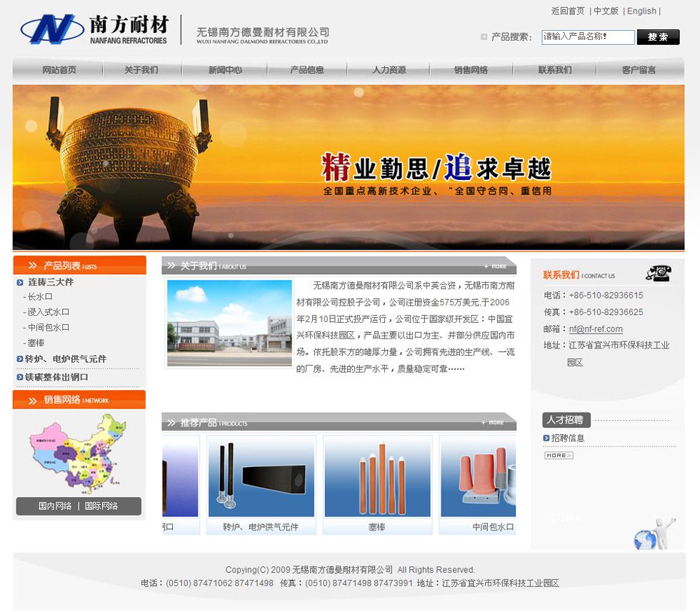The image size is (700, 612).
Task: Click the more arrow in 关于我们 header
Action: click(x=495, y=266)
